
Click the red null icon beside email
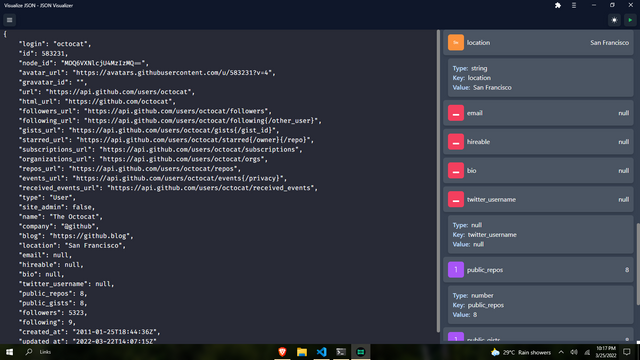(x=456, y=113)
